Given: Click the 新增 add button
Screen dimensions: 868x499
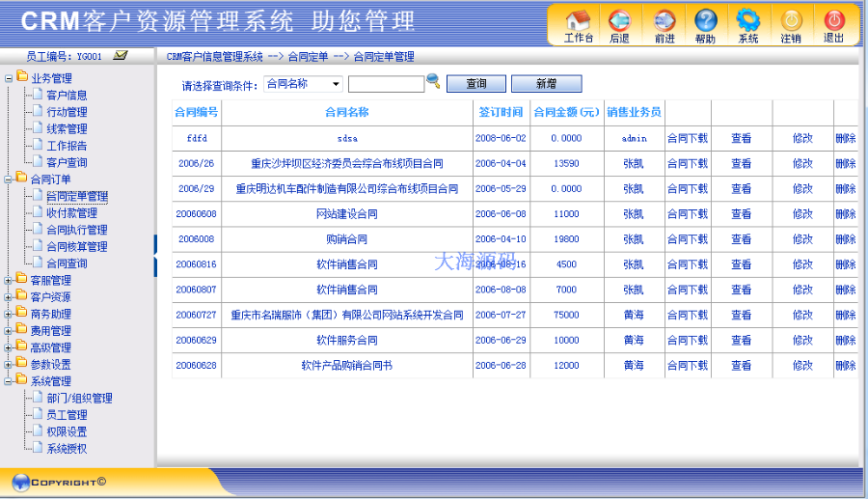Looking at the screenshot, I should (x=547, y=84).
